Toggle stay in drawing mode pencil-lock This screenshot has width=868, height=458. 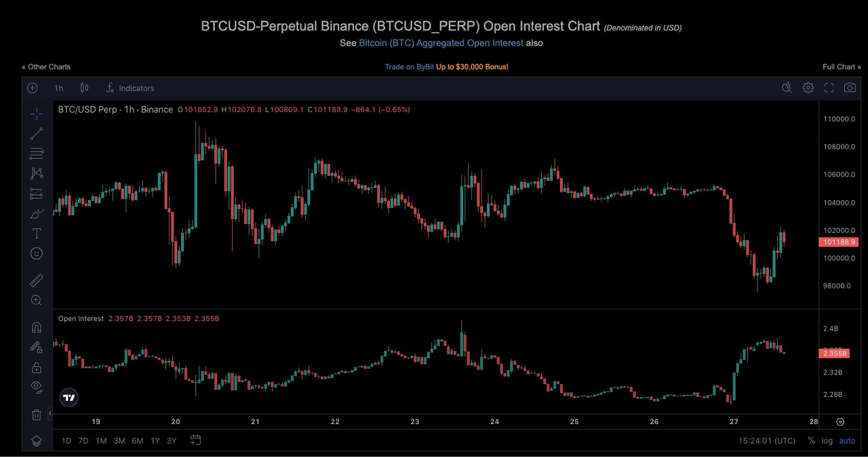click(37, 347)
